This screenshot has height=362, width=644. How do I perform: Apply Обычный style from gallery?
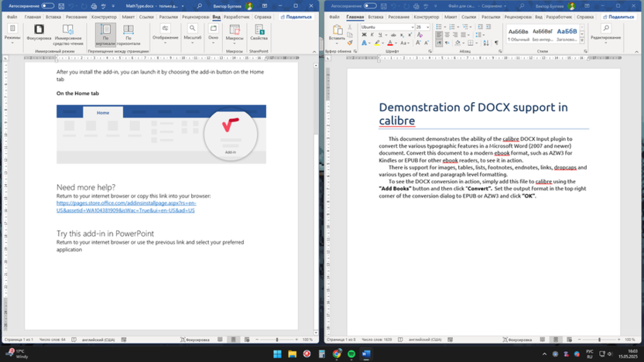click(518, 35)
